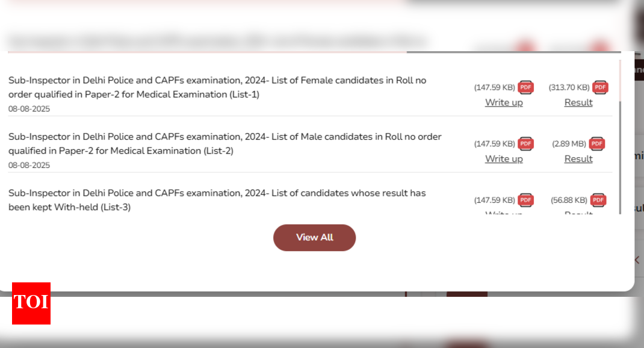Image resolution: width=644 pixels, height=348 pixels.
Task: Click the partially visible Write up link for List-3
Action: coord(504,213)
